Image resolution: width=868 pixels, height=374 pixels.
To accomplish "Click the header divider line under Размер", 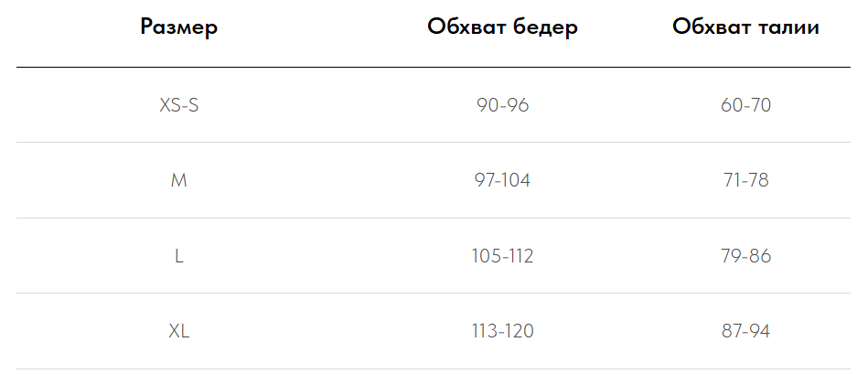I will tap(434, 68).
